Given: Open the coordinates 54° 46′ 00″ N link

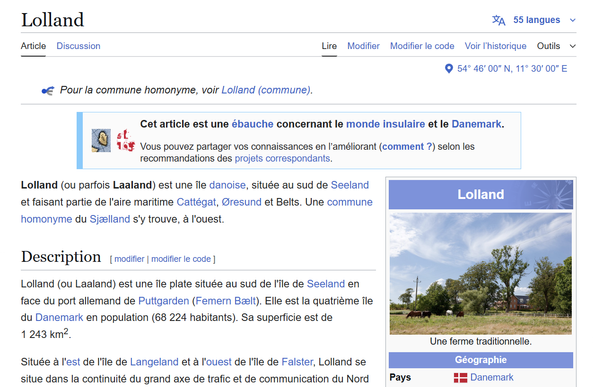Looking at the screenshot, I should point(512,69).
